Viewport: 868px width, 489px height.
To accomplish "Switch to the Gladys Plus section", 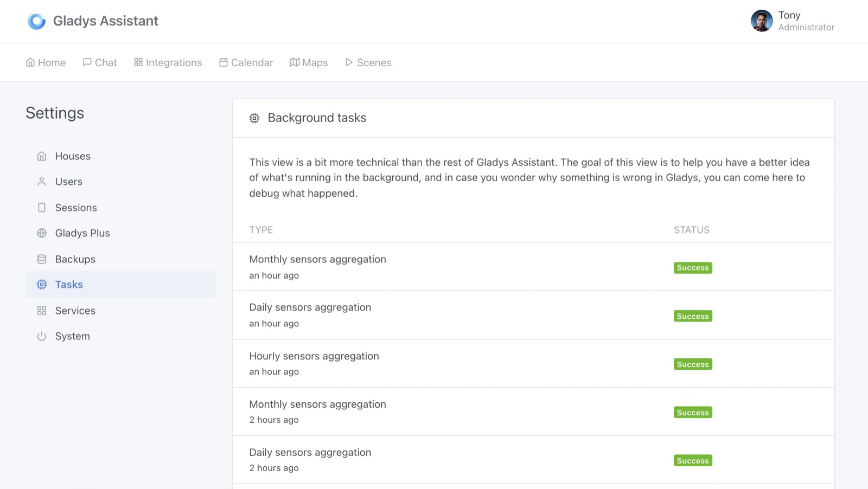I will pyautogui.click(x=82, y=233).
